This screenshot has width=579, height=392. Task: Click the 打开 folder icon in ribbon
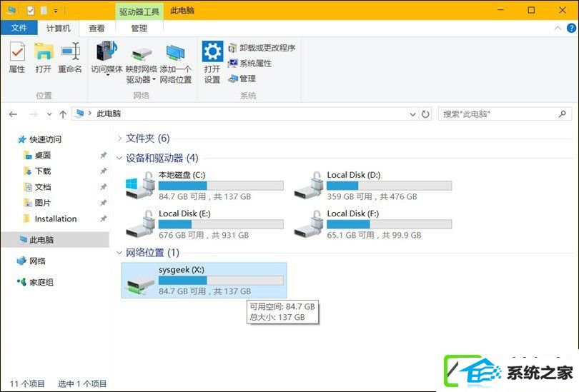pos(44,51)
